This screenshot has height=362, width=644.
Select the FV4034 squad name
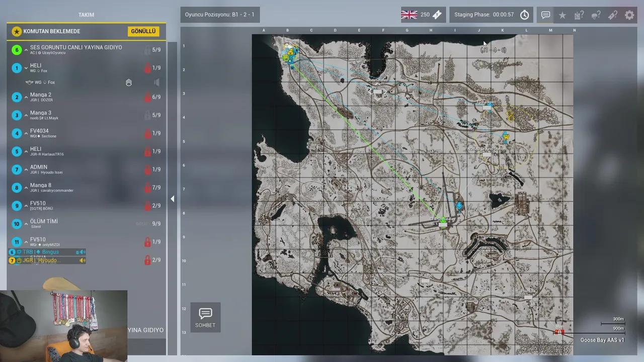40,131
